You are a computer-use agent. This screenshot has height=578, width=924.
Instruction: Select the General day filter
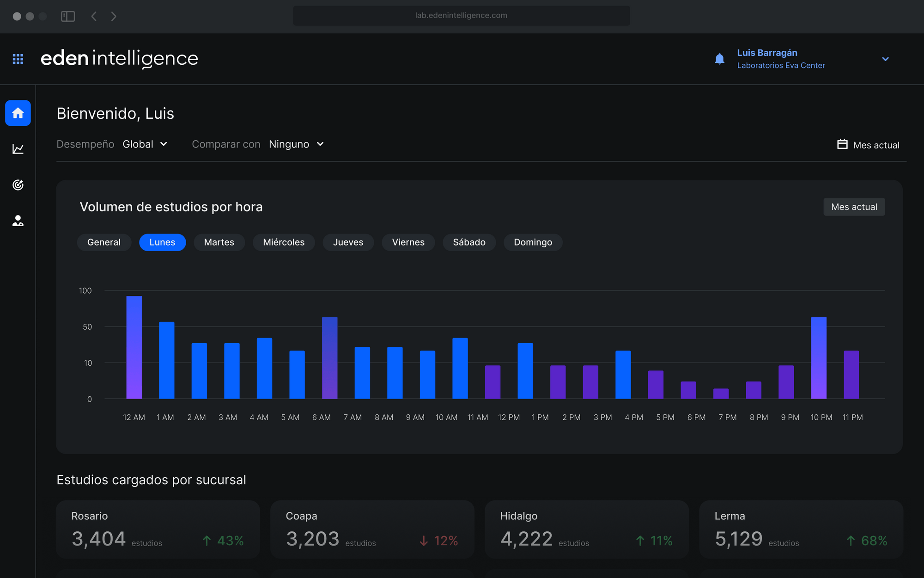pos(104,242)
